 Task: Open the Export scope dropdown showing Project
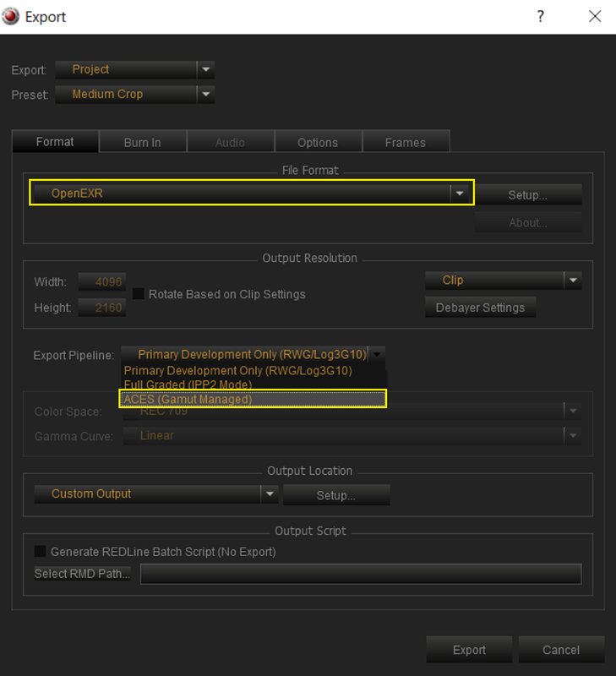(135, 70)
